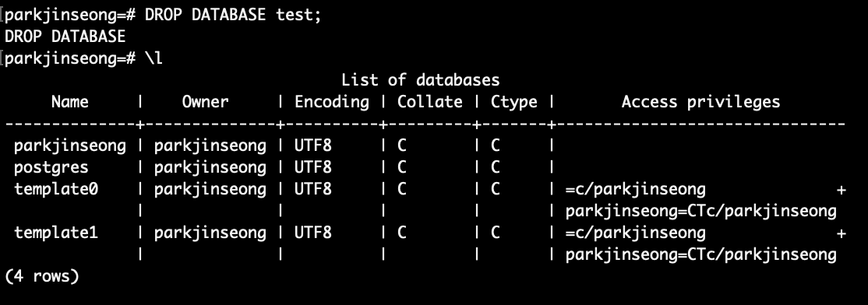868x305 pixels.
Task: Click the Name column header
Action: 70,102
